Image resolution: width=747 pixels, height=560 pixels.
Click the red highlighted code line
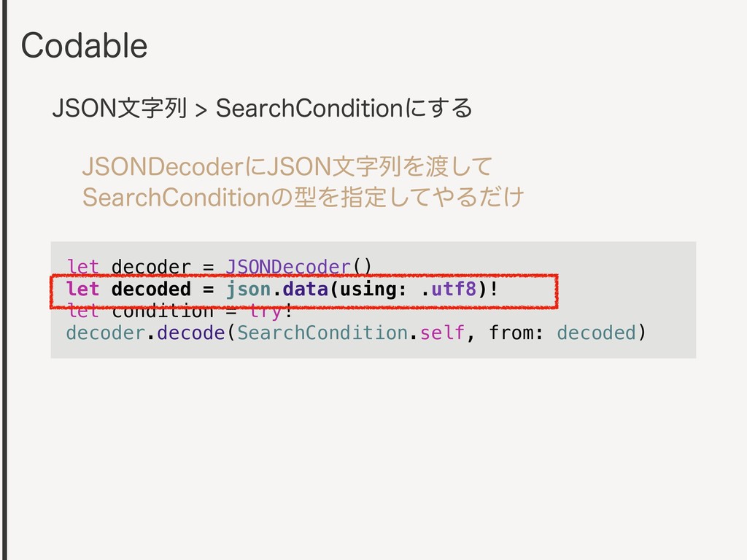tap(303, 291)
